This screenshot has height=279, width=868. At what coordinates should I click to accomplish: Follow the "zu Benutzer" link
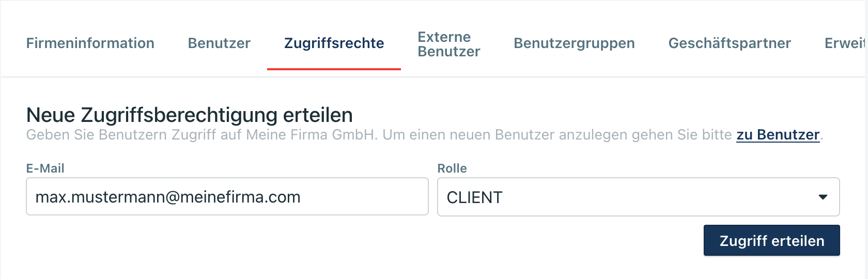(x=778, y=135)
